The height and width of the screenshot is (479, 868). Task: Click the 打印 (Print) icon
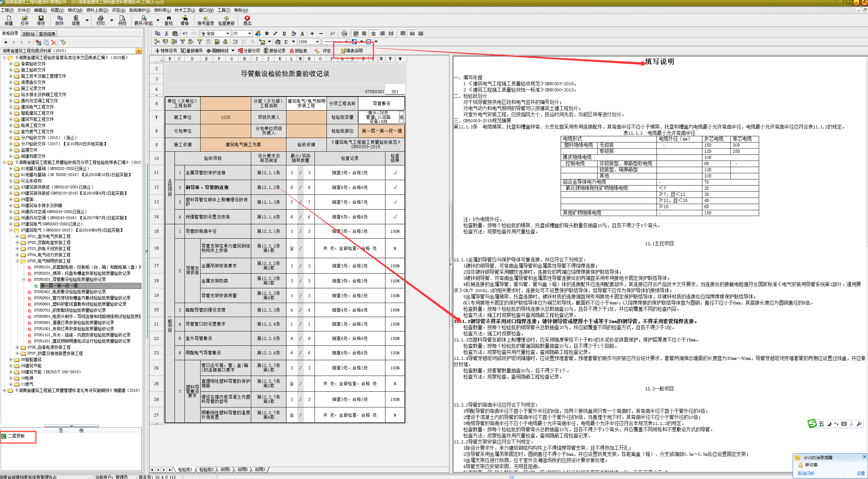click(101, 21)
